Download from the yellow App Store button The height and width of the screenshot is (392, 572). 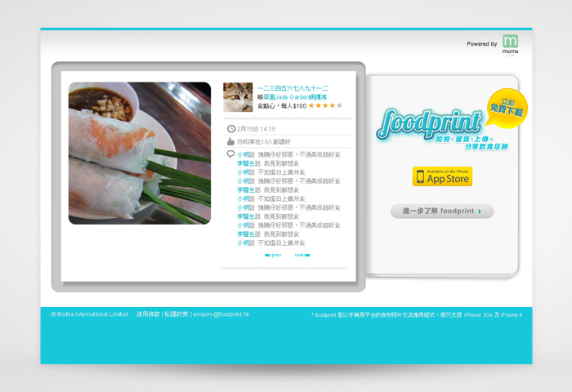click(442, 176)
